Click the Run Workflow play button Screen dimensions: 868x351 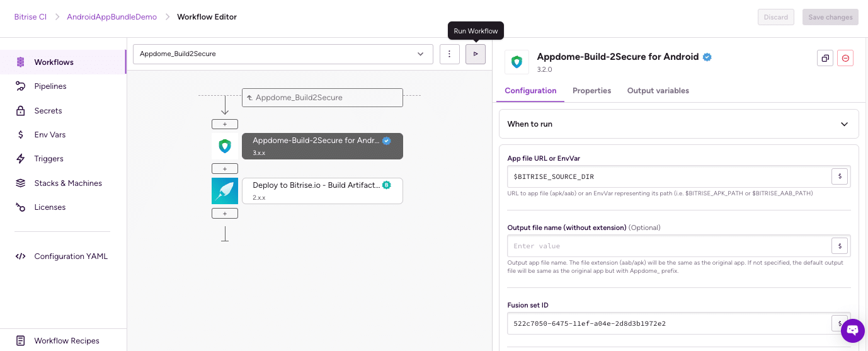[x=476, y=54]
